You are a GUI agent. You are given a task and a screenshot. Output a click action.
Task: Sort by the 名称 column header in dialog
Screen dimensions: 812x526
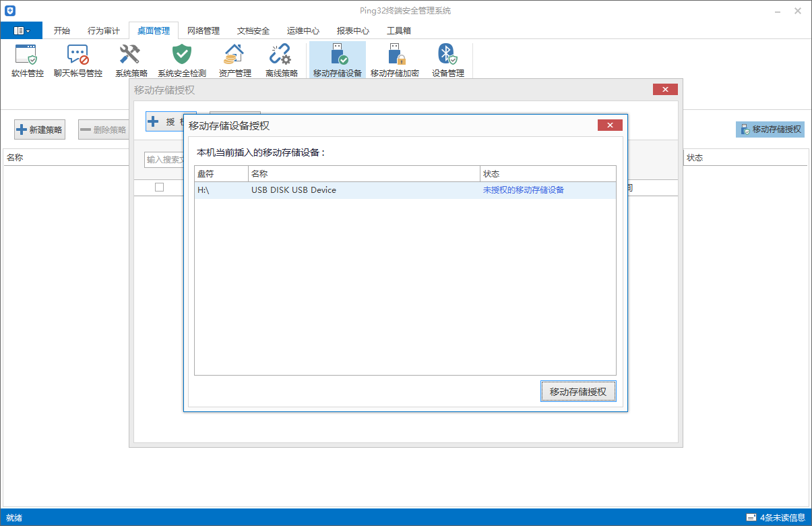coord(364,174)
